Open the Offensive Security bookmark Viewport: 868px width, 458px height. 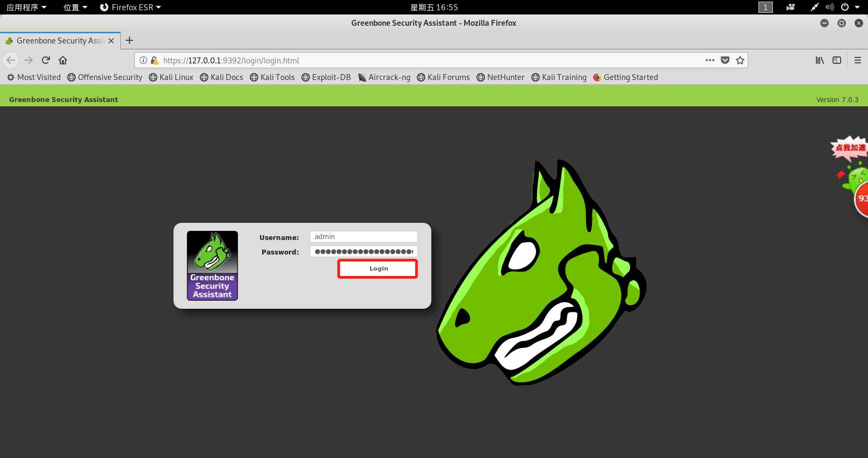click(105, 77)
